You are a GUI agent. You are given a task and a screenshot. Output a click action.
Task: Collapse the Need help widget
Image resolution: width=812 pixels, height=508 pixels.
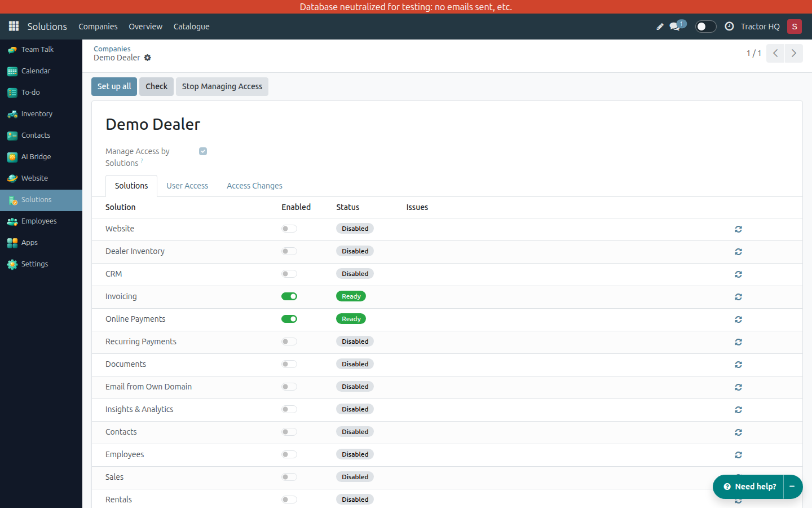tap(792, 487)
